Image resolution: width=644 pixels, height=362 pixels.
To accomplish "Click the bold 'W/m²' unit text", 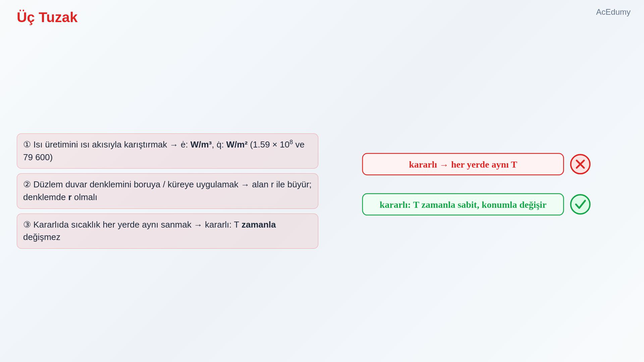I will pos(237,144).
